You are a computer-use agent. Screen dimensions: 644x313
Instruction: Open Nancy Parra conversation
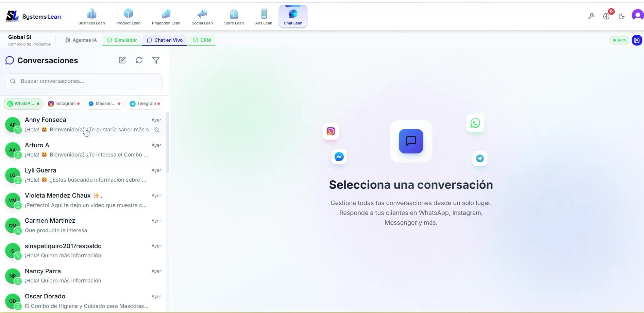[x=83, y=276]
